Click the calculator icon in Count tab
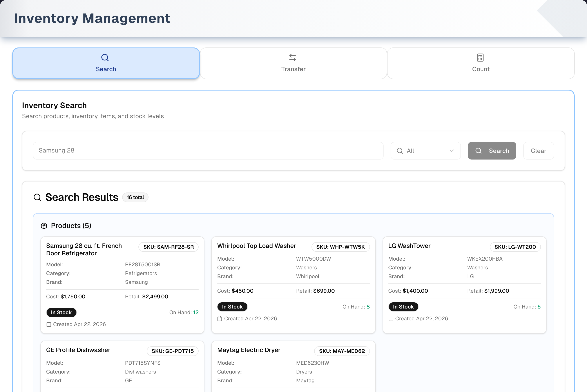Screen dimensions: 587x392 tap(480, 58)
